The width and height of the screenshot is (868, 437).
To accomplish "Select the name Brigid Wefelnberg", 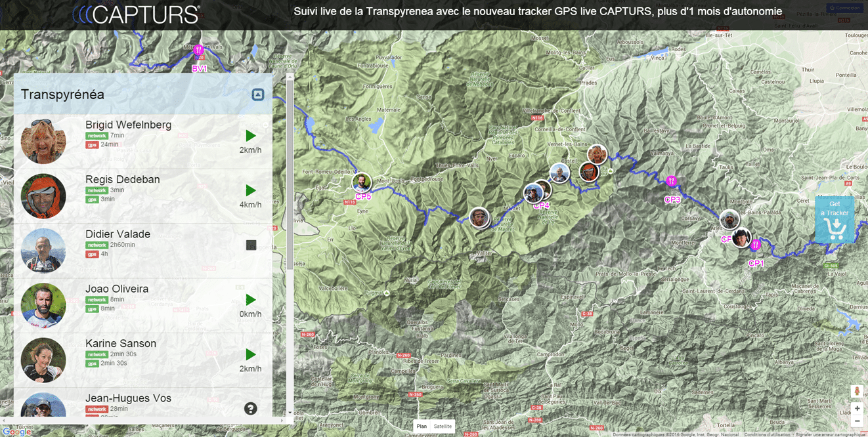I will [128, 125].
